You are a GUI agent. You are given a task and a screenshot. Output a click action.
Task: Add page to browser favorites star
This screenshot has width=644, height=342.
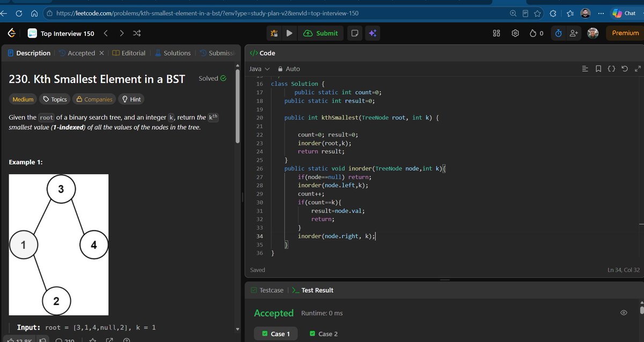click(537, 13)
